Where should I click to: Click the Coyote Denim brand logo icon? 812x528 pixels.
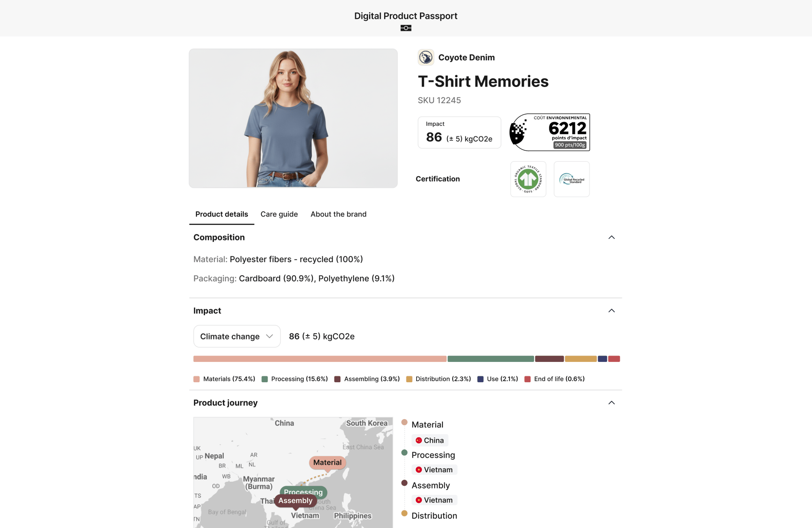(x=425, y=57)
